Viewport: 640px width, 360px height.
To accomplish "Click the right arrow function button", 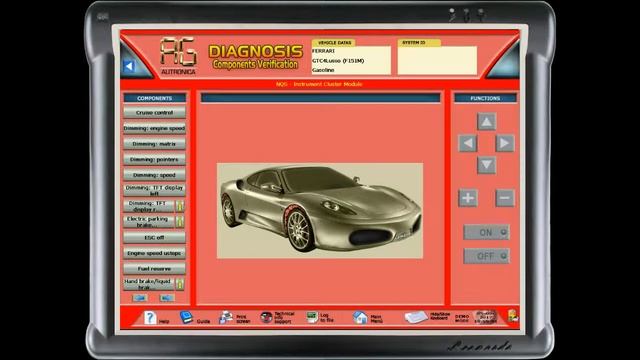I will pos(505,143).
